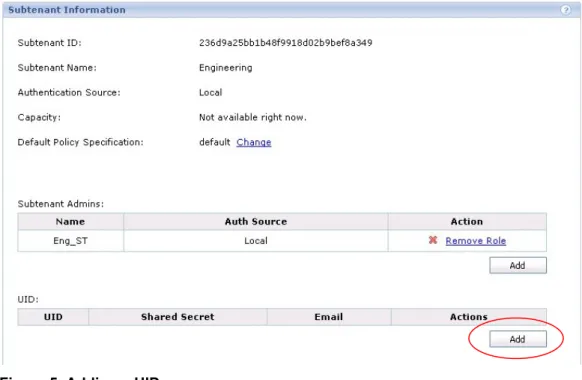The image size is (582, 380).
Task: Click the Change policy specification link
Action: point(254,142)
